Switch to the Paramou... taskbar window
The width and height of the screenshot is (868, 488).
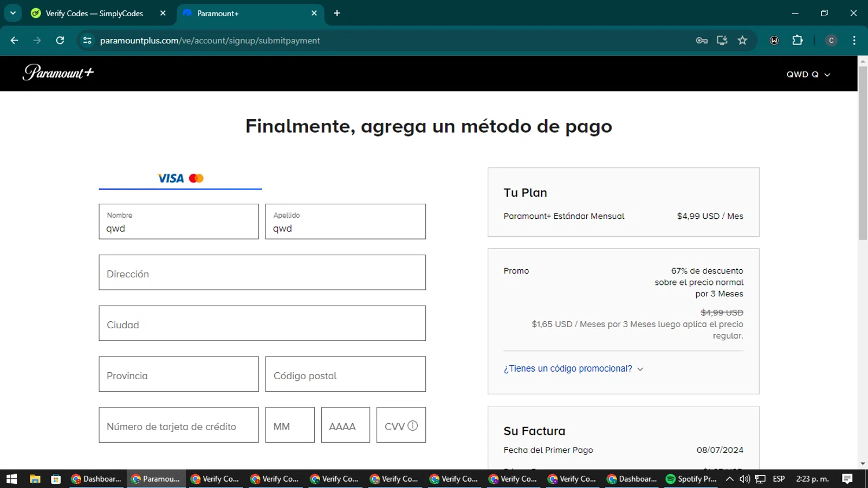pyautogui.click(x=156, y=479)
